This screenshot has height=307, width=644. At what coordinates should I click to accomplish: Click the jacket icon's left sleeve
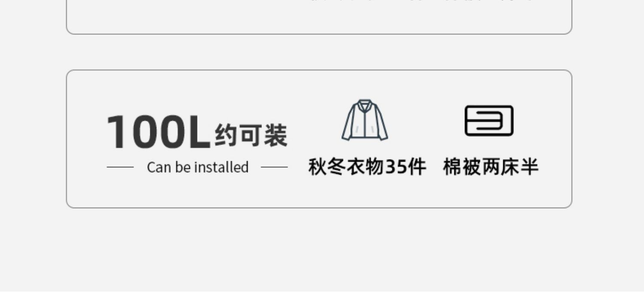pos(348,125)
